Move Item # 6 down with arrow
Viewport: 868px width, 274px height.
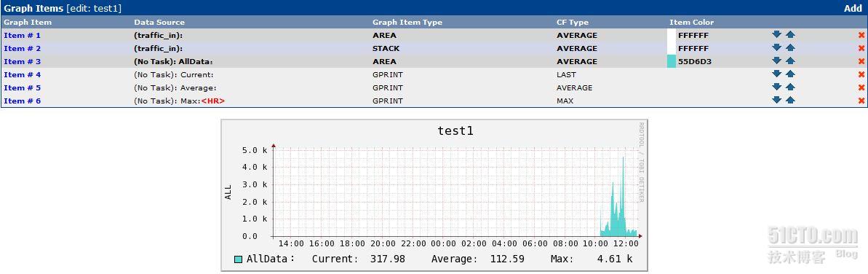click(x=776, y=100)
